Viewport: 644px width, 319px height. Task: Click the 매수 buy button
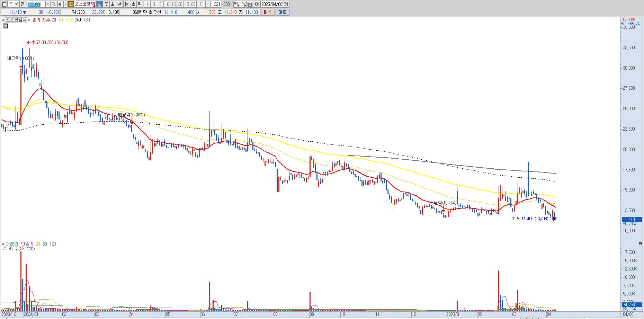(268, 12)
